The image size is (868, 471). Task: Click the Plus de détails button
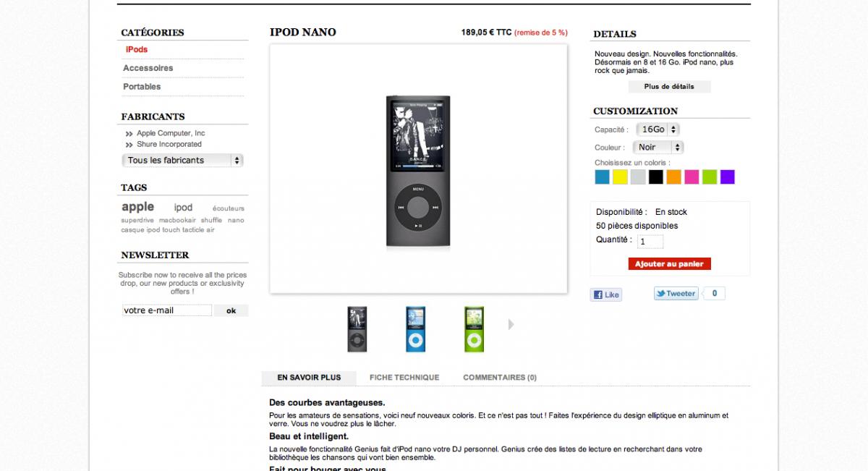[x=669, y=87]
